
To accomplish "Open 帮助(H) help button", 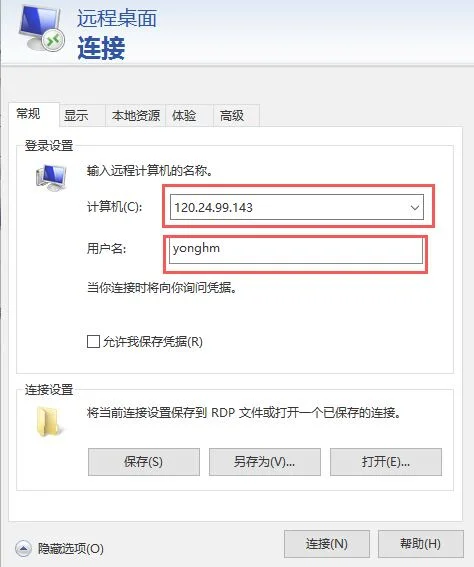I will click(x=421, y=544).
